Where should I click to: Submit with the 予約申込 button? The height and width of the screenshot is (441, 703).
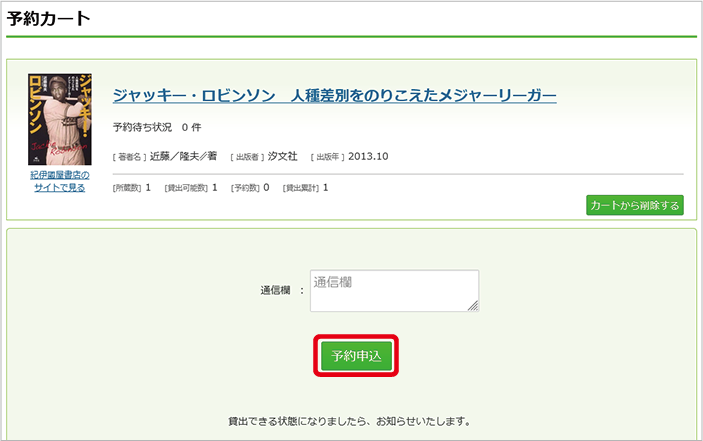pos(357,356)
